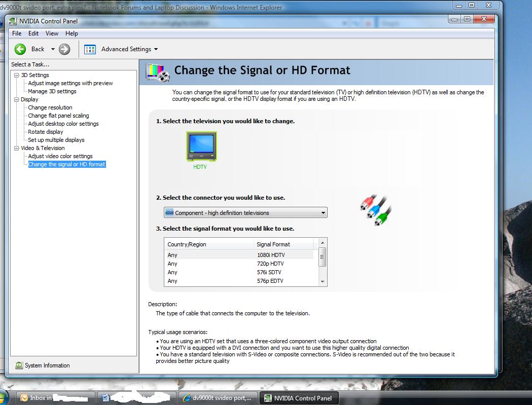Screen dimensions: 532x405
Task: Click the NVIDIA Control Panel taskbar button
Action: (x=299, y=398)
